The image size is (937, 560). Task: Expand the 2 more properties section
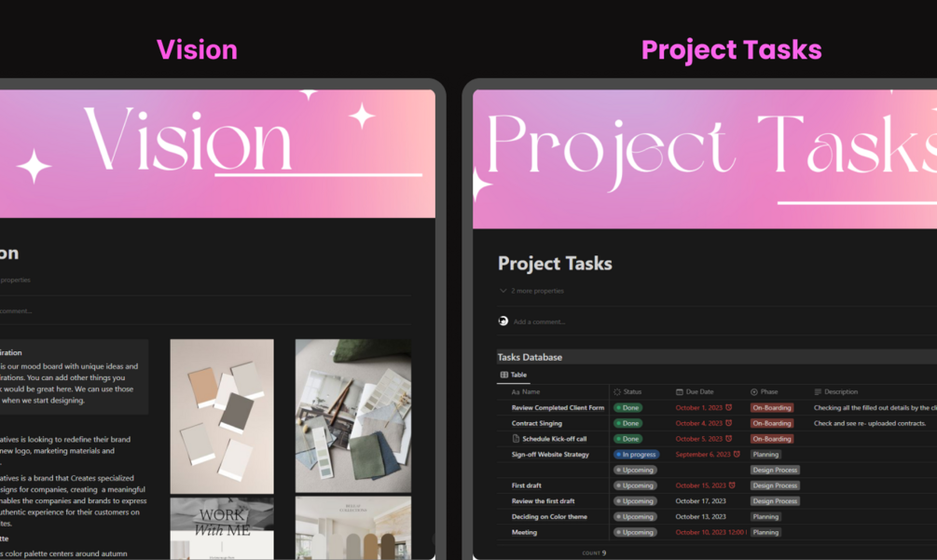(531, 291)
